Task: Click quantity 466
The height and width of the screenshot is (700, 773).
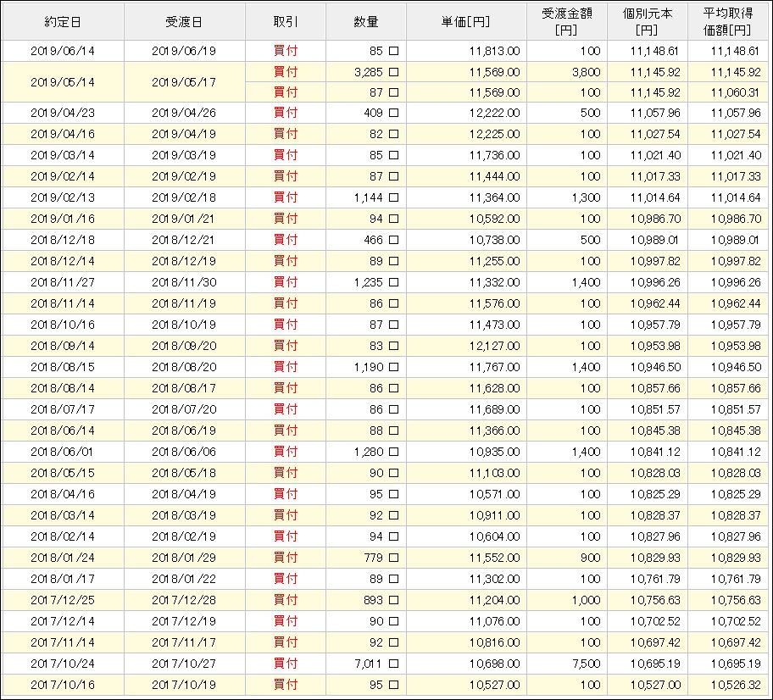Action: click(x=373, y=240)
